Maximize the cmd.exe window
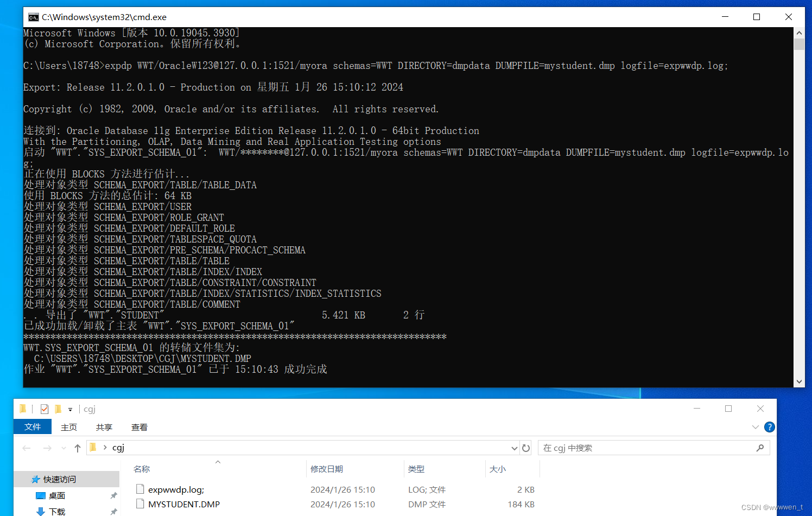The width and height of the screenshot is (812, 516). [757, 17]
